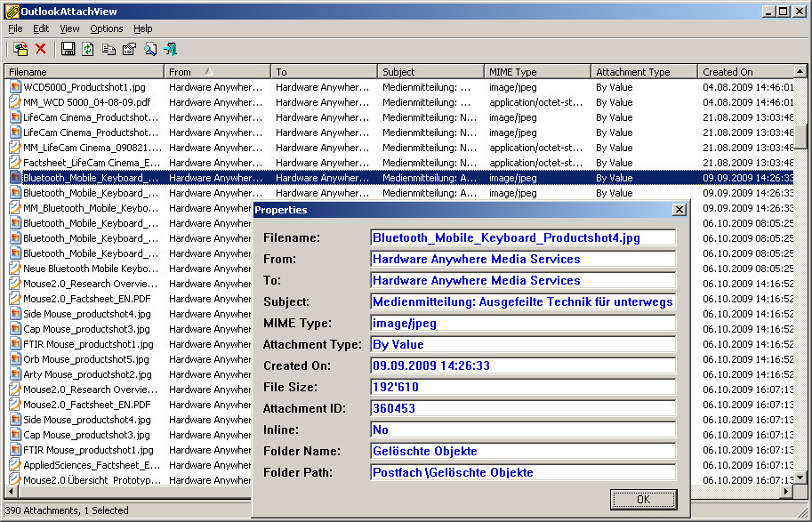
Task: Click the red X delete attachments icon
Action: (40, 49)
